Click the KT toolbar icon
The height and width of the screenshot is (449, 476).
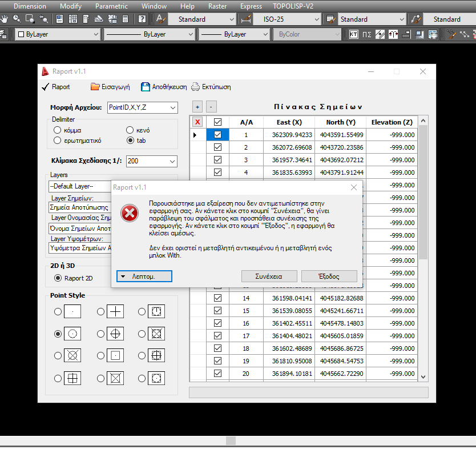(x=354, y=34)
